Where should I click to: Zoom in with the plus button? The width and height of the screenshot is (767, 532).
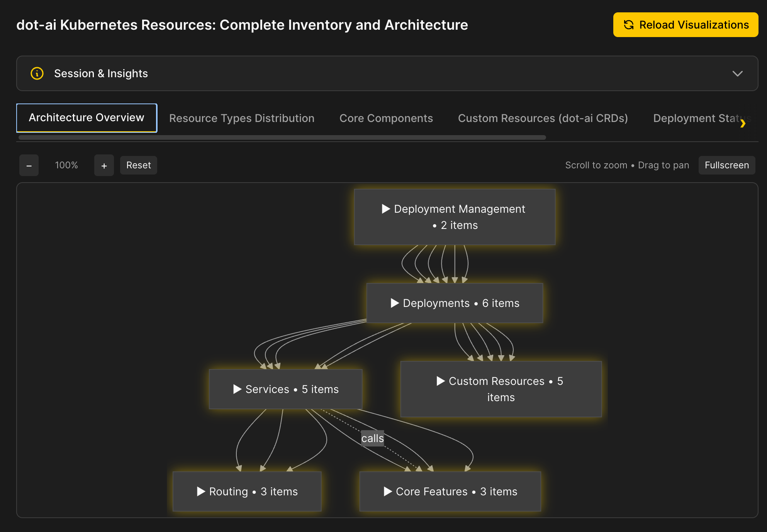(104, 166)
